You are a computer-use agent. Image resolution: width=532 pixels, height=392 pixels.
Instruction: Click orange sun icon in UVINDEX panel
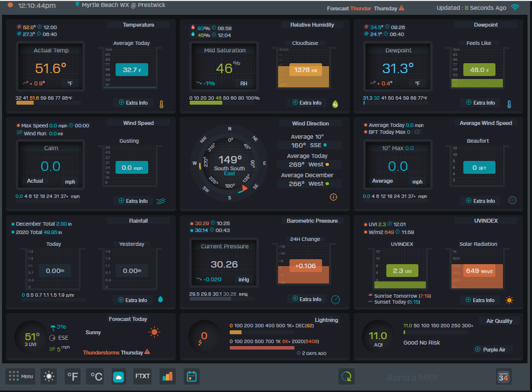(x=509, y=300)
